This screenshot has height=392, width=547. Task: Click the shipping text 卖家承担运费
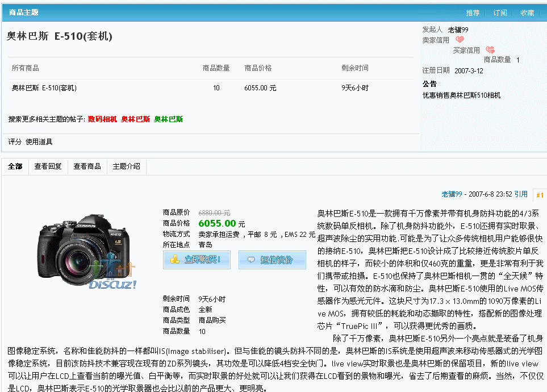click(x=219, y=235)
